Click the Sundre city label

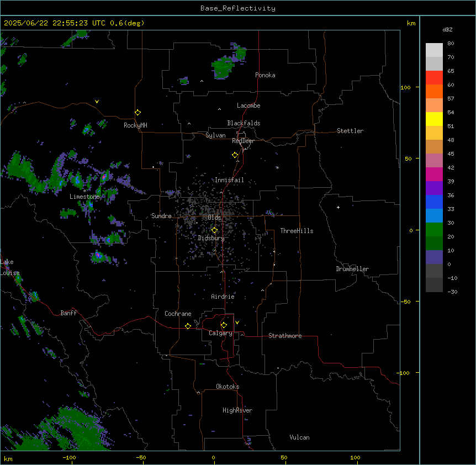click(x=161, y=216)
